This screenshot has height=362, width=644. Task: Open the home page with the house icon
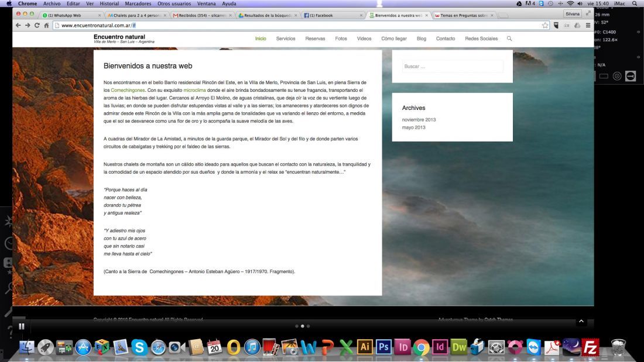pyautogui.click(x=46, y=26)
